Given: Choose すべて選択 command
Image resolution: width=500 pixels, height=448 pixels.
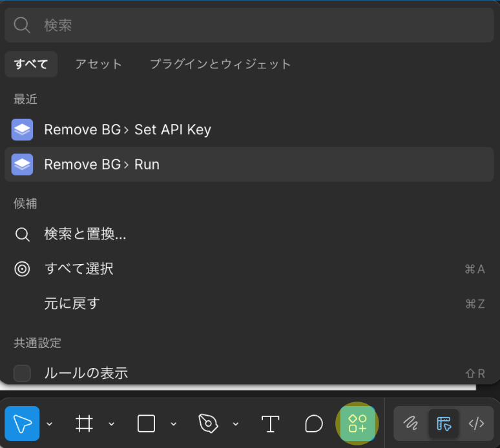Looking at the screenshot, I should [249, 269].
